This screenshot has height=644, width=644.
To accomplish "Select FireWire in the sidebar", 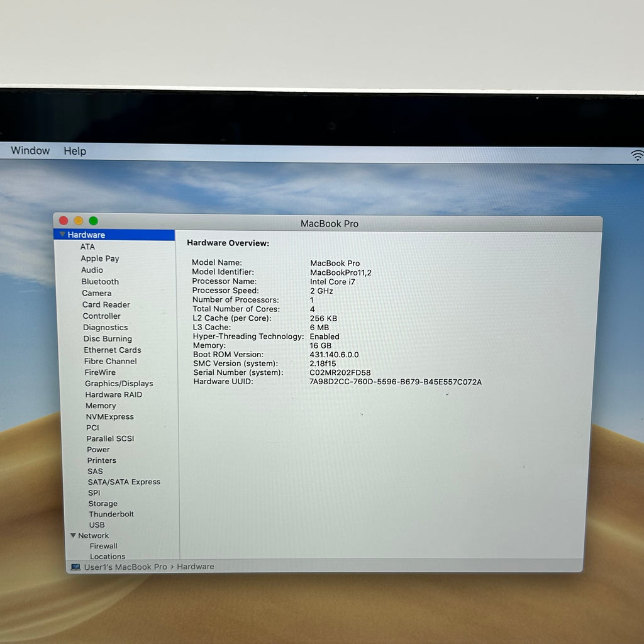I will [100, 372].
